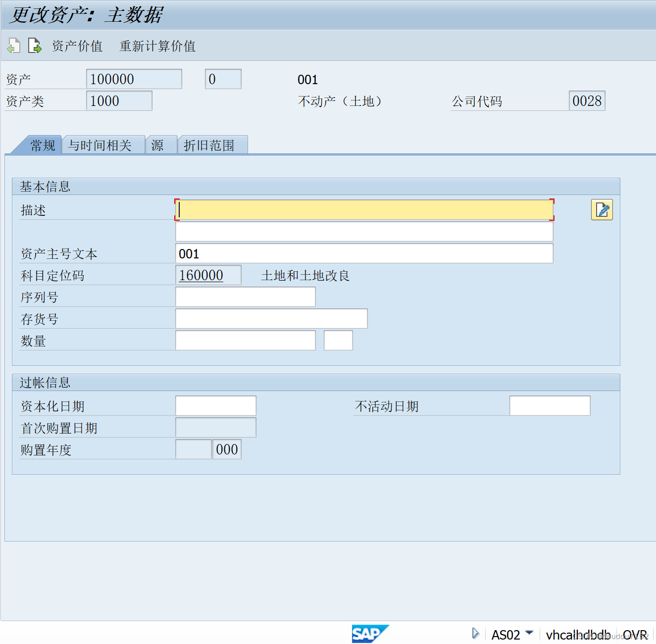The height and width of the screenshot is (644, 656).
Task: Click the 资产价值 toolbar button
Action: coord(77,46)
